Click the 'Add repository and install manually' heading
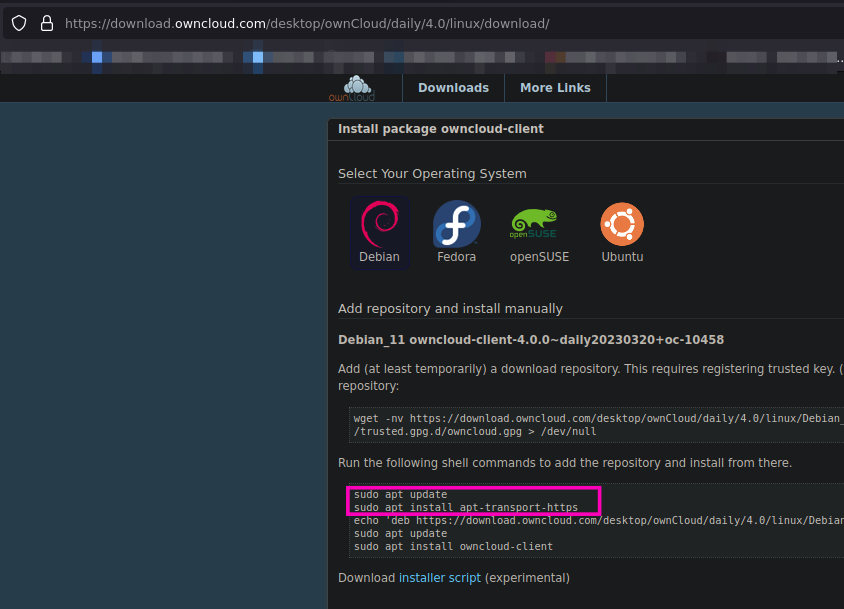 [x=450, y=309]
